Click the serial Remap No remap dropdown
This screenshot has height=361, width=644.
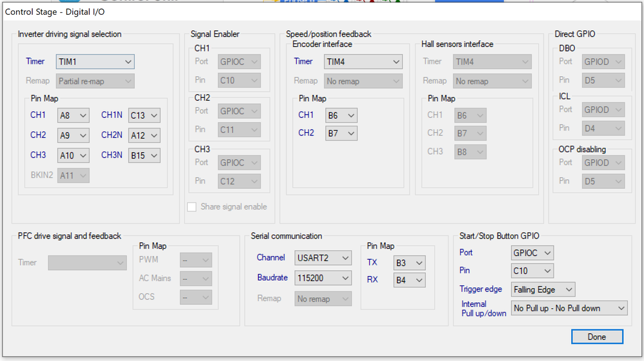click(323, 299)
